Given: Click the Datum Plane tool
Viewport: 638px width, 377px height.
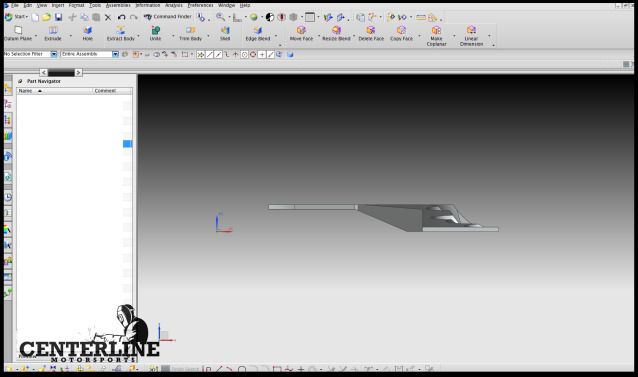Looking at the screenshot, I should (18, 33).
